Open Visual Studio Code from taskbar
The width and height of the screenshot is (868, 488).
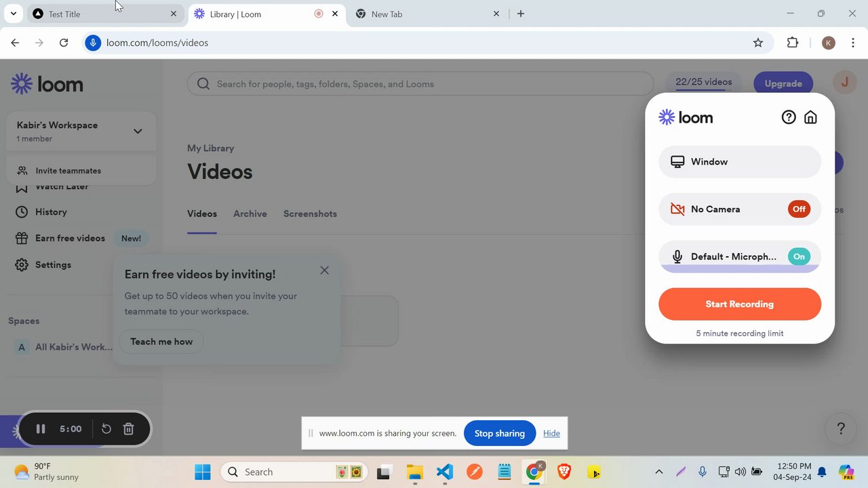coord(445,472)
